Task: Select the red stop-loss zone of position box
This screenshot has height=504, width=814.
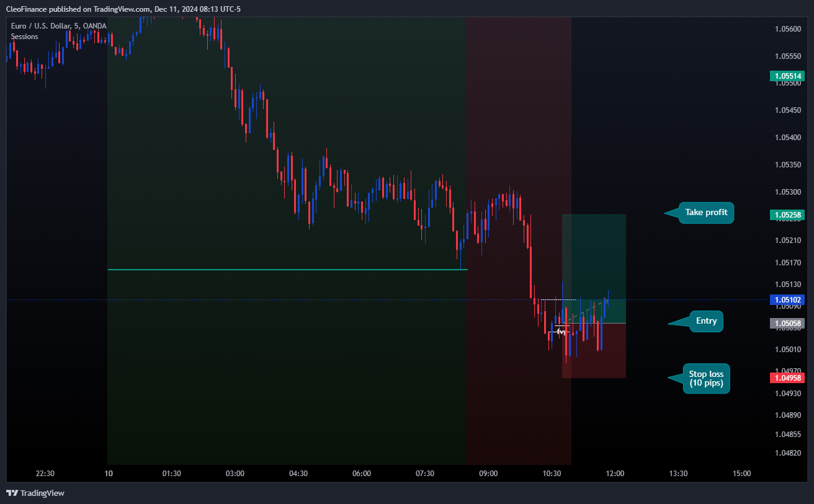Action: 594,351
